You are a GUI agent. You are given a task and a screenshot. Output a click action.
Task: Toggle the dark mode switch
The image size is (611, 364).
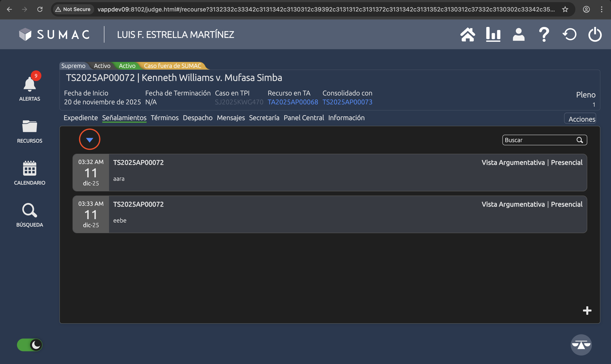pyautogui.click(x=30, y=345)
